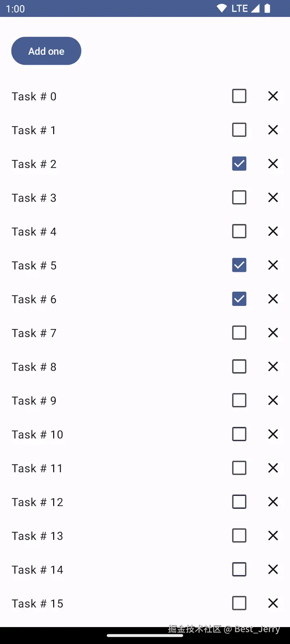The image size is (290, 644).
Task: Tap the bottom navigation gesture handle
Action: 145,636
